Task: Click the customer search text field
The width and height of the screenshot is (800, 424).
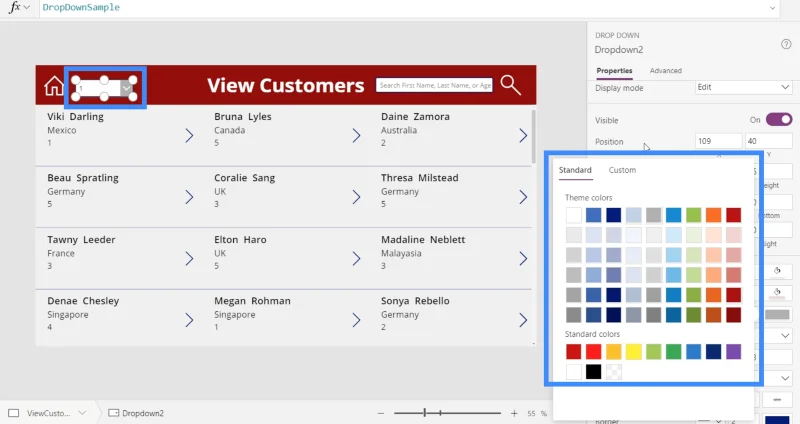Action: point(434,85)
